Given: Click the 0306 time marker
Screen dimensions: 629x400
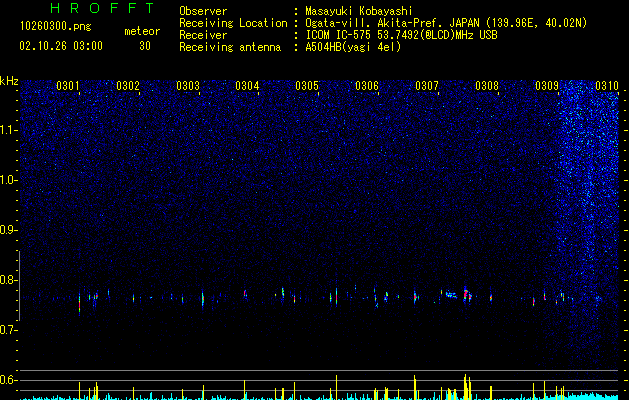Looking at the screenshot, I should point(367,86).
